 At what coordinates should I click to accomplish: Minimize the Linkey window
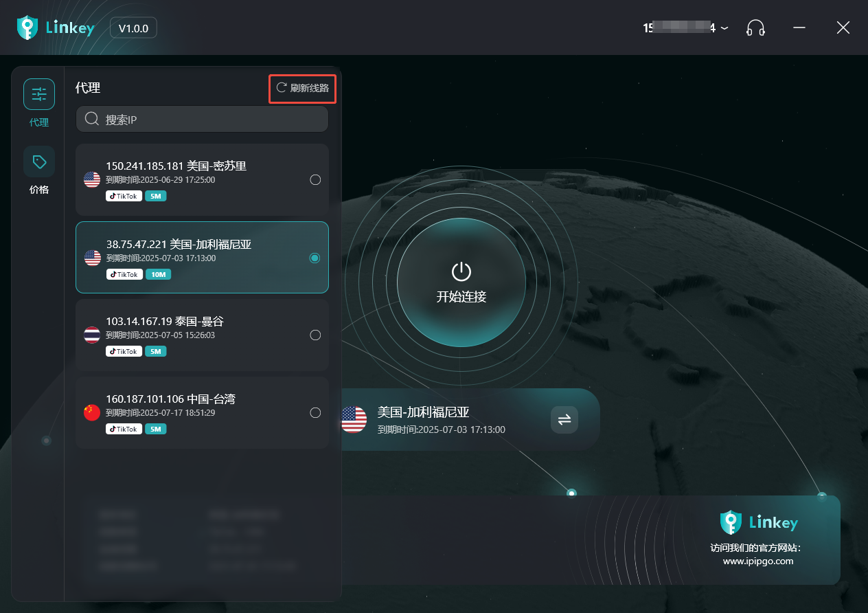pyautogui.click(x=799, y=28)
